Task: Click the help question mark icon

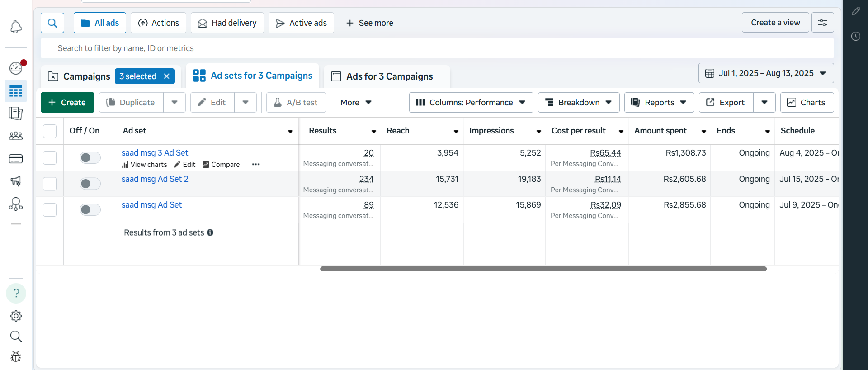Action: click(x=16, y=294)
